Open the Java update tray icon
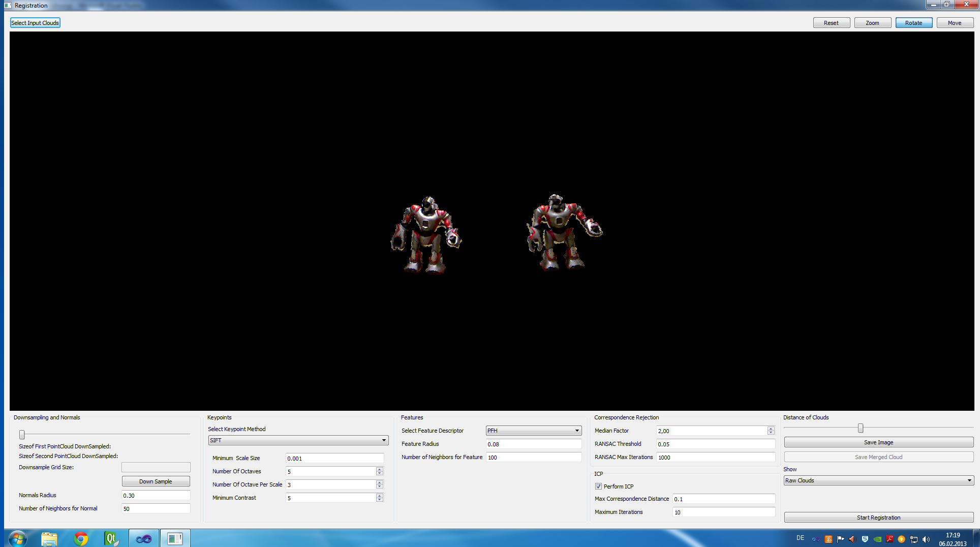 coord(829,539)
